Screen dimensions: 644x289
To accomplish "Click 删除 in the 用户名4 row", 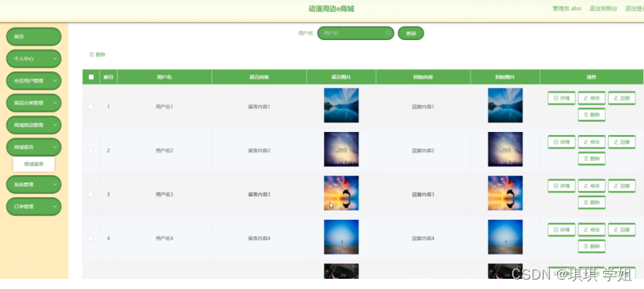I will point(591,247).
